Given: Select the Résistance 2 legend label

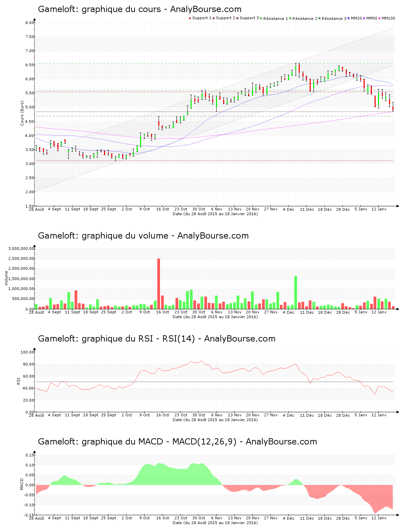Looking at the screenshot, I should [305, 19].
